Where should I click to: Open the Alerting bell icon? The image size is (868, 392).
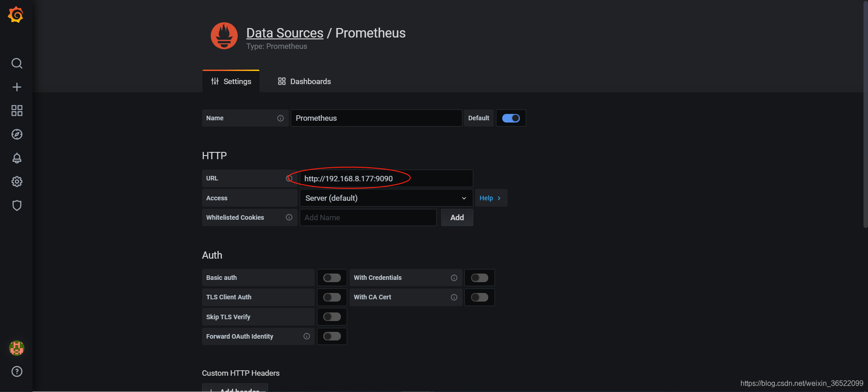tap(17, 158)
